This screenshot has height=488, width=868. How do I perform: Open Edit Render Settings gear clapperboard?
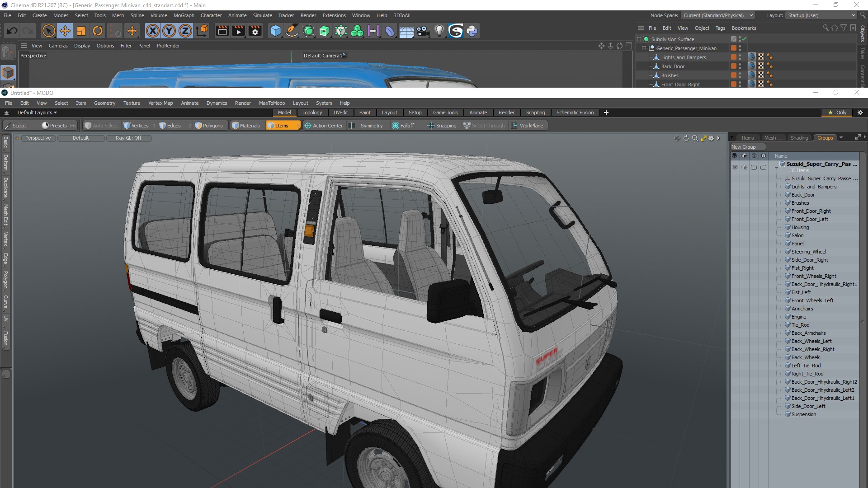coord(255,31)
